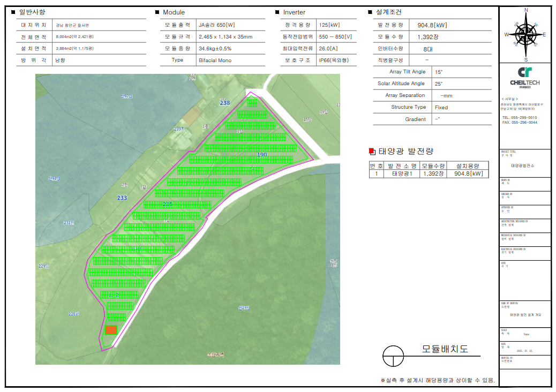This screenshot has height=392, width=556.
Task: Click the black square bullet beside Module
Action: pyautogui.click(x=157, y=12)
